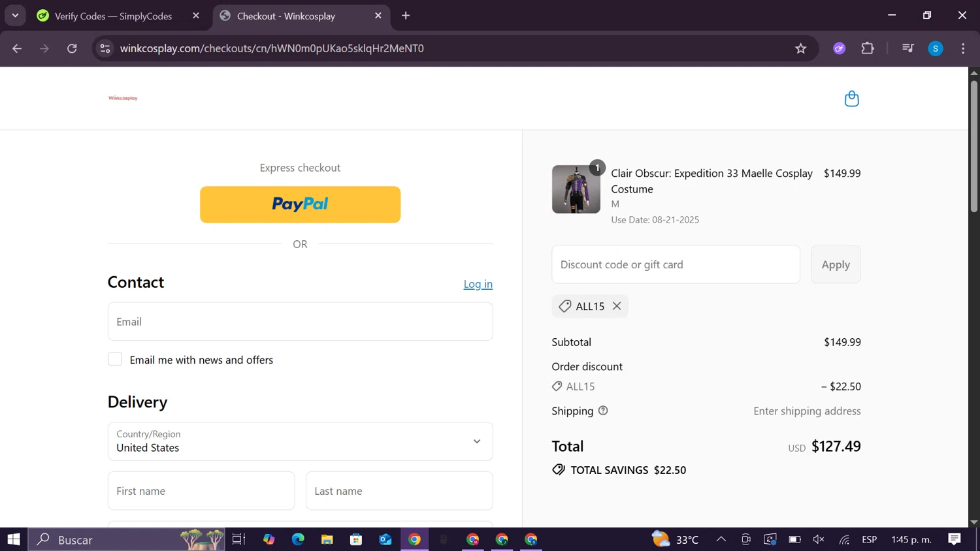This screenshot has height=551, width=980.
Task: Open the media control toolbar icon
Action: tap(907, 48)
